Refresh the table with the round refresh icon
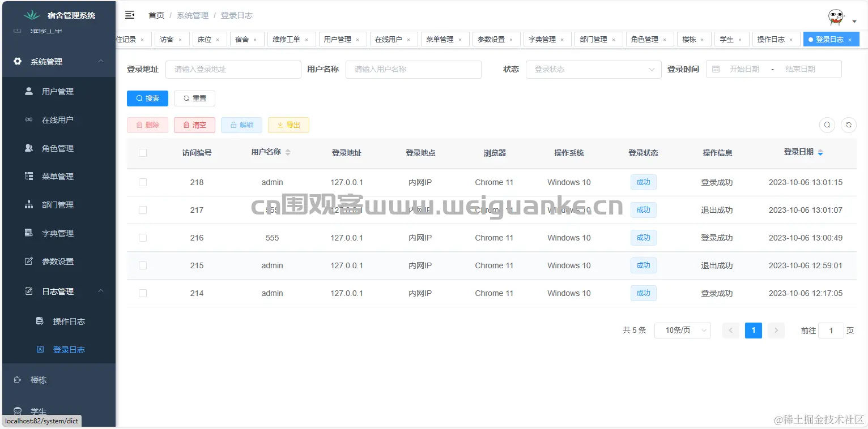Viewport: 868px width, 429px height. point(849,125)
